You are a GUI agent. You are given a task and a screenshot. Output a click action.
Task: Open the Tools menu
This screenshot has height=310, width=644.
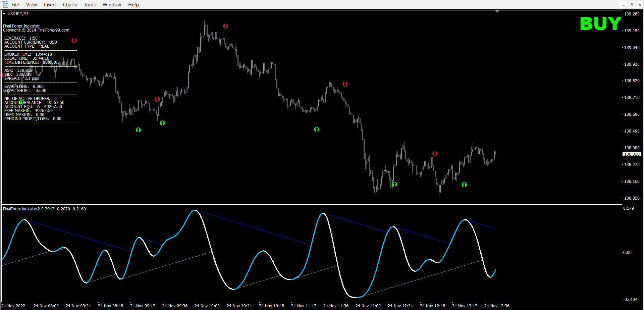[90, 5]
